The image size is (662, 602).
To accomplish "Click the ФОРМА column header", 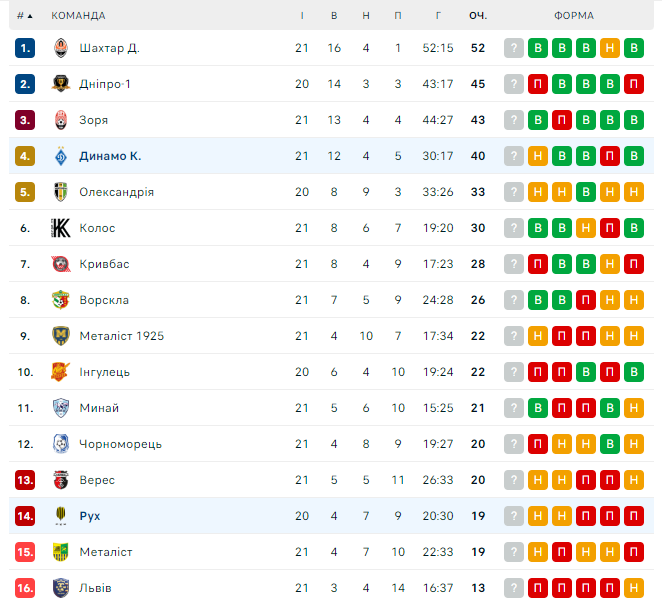I will coord(573,16).
